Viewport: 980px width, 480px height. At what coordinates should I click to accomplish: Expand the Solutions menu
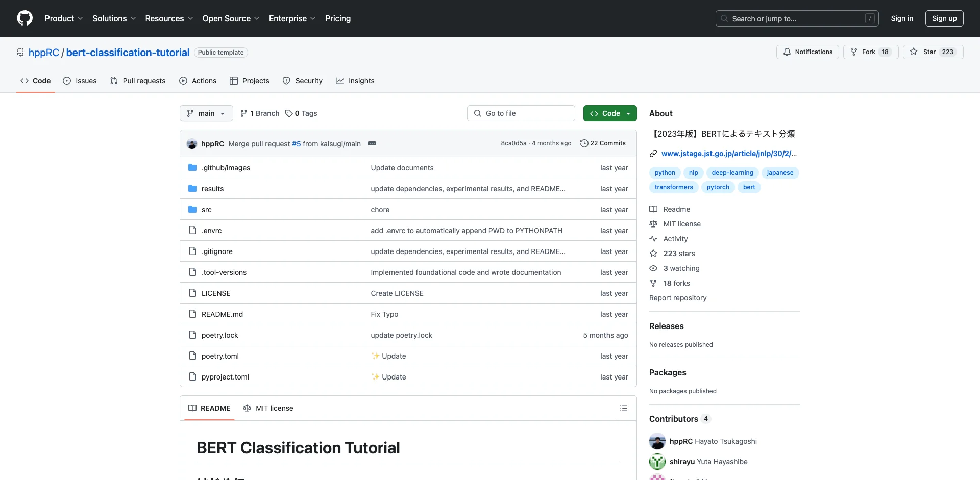click(x=114, y=18)
